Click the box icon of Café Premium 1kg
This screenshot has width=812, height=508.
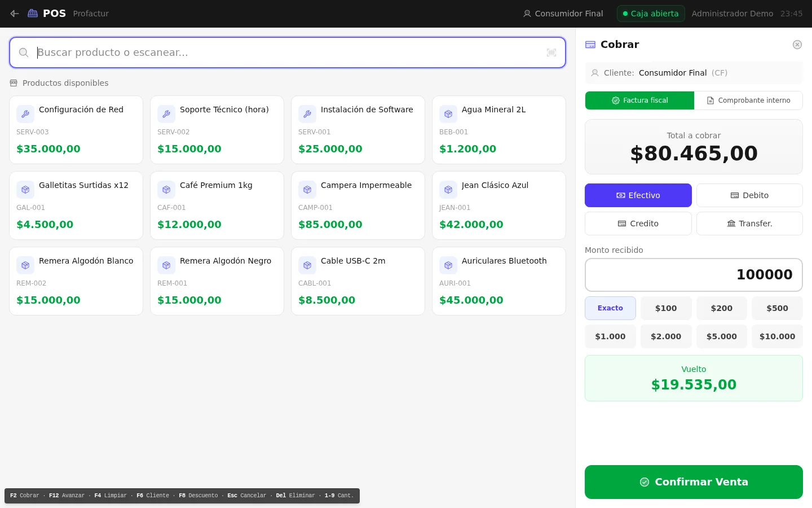(x=166, y=190)
